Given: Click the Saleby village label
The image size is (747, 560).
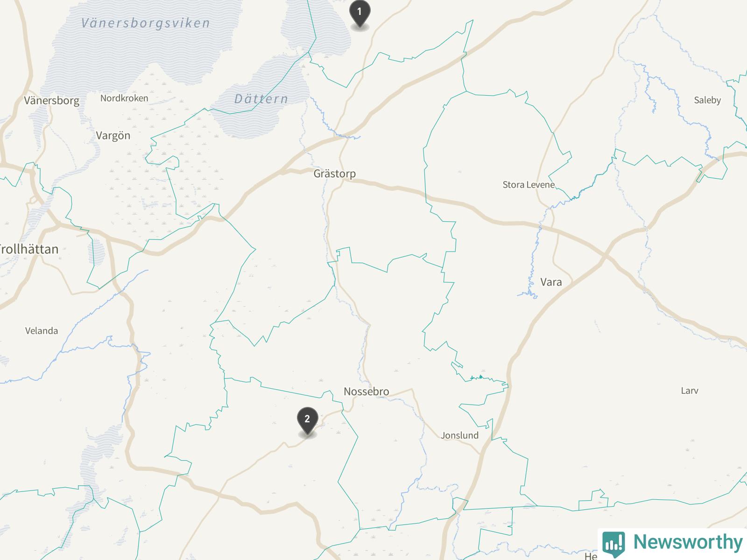Looking at the screenshot, I should (x=707, y=100).
